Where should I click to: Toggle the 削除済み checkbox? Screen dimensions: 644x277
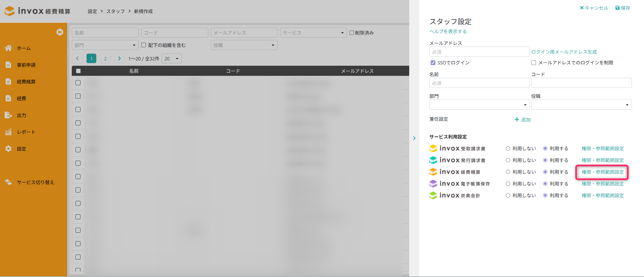pos(352,33)
